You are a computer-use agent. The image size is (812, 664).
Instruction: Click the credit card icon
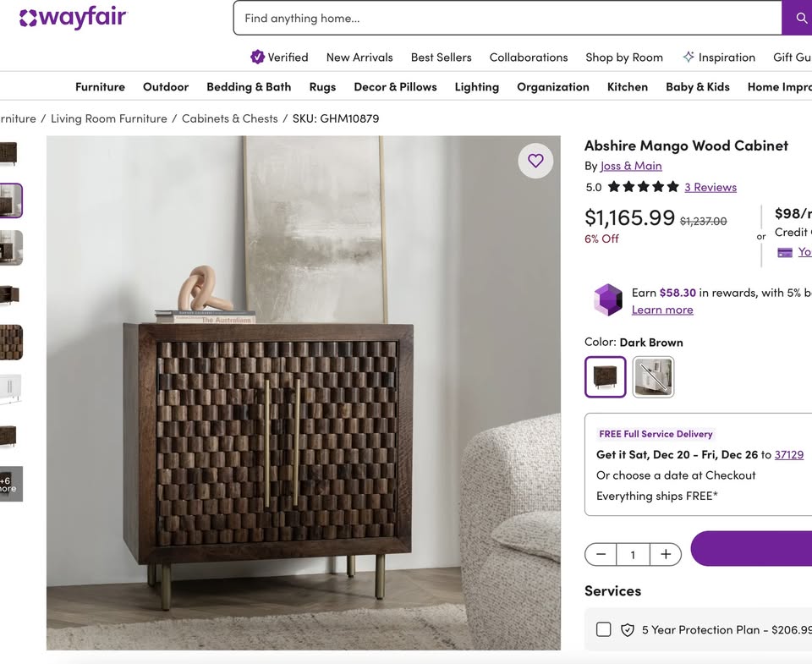click(785, 252)
